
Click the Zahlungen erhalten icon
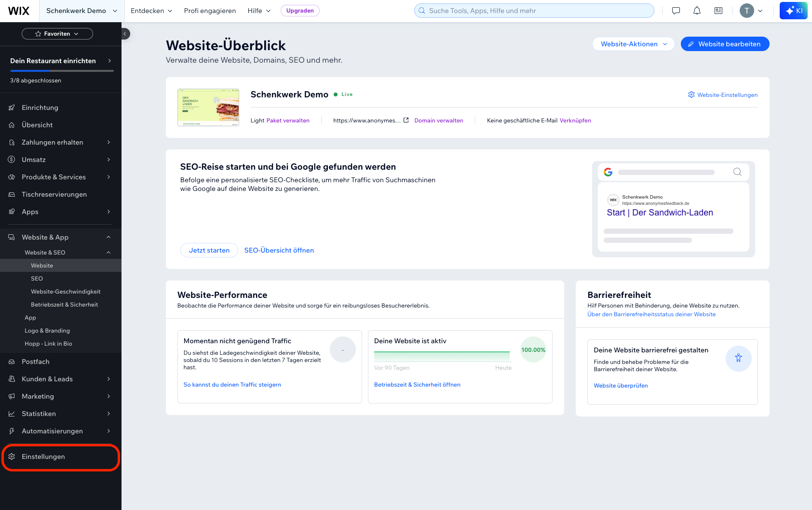pos(12,142)
